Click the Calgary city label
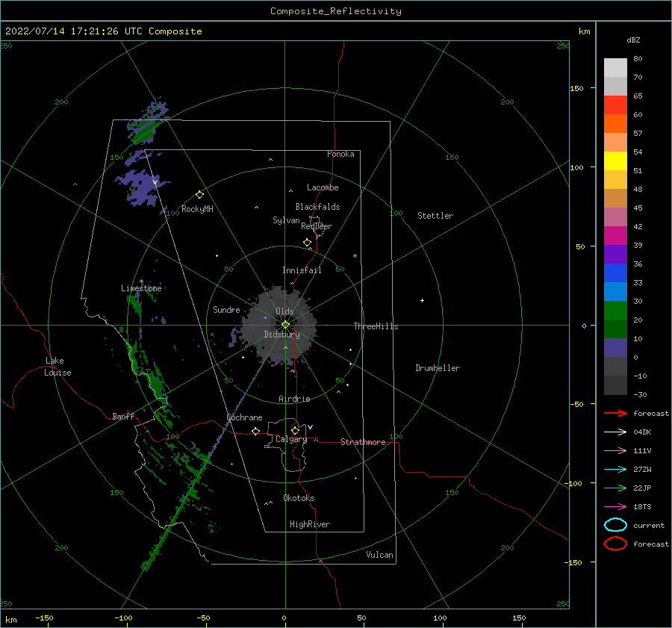The height and width of the screenshot is (628, 672). point(291,439)
